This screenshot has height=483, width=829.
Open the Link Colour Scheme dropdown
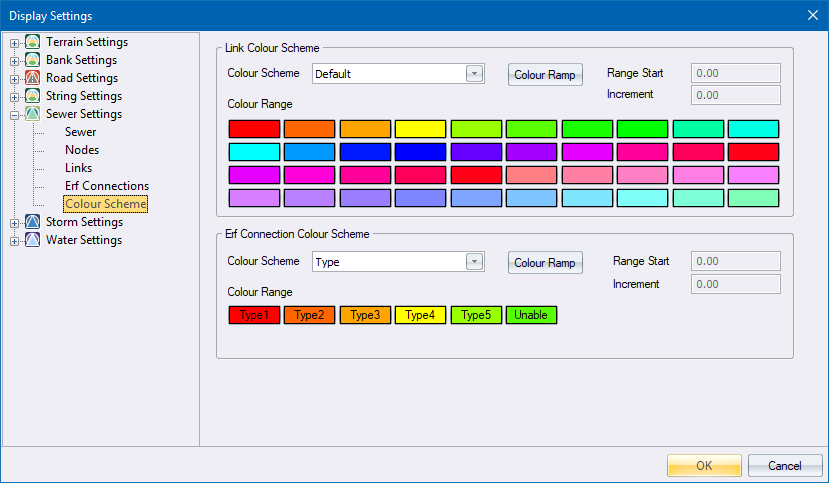click(x=474, y=73)
